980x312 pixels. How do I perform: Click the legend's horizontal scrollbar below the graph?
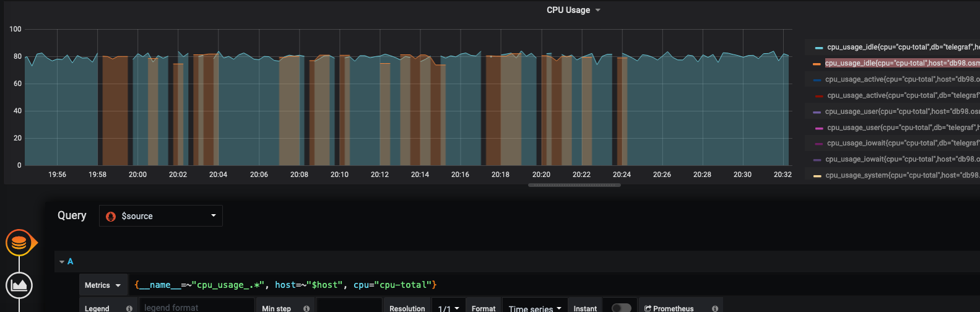click(574, 185)
